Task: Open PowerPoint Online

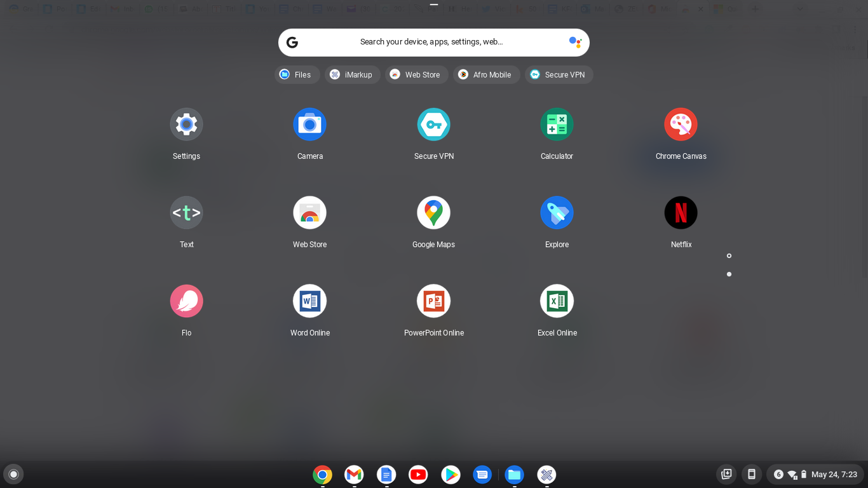Action: click(433, 301)
